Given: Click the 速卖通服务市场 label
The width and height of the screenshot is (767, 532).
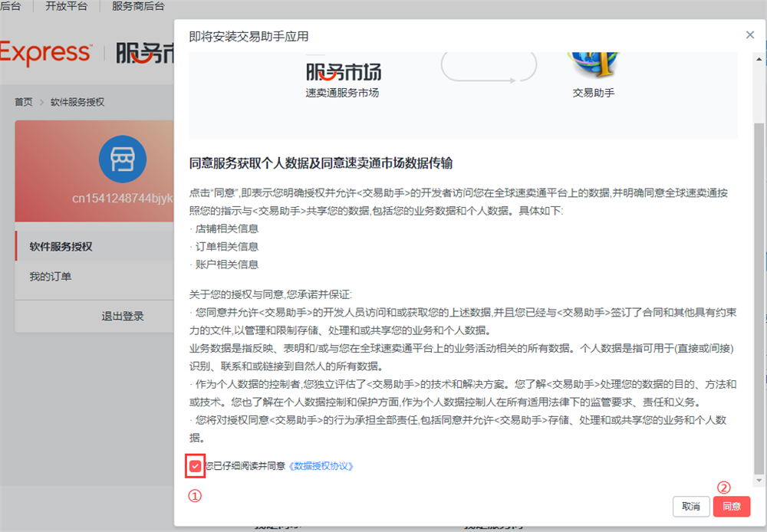Looking at the screenshot, I should (x=342, y=93).
